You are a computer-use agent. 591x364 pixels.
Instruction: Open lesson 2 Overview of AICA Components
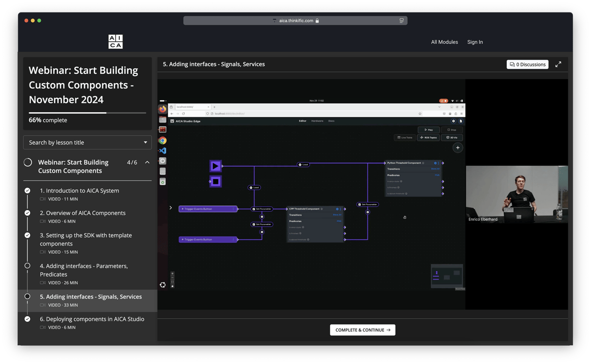(x=83, y=213)
